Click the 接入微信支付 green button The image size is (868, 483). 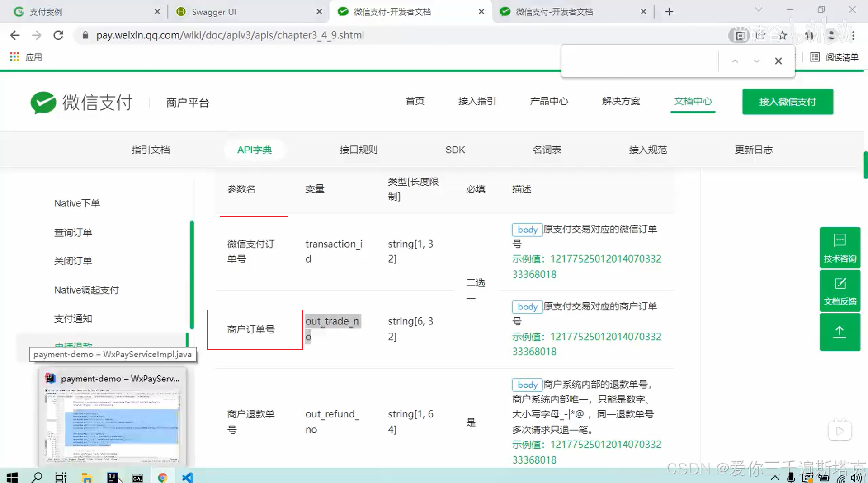tap(788, 102)
